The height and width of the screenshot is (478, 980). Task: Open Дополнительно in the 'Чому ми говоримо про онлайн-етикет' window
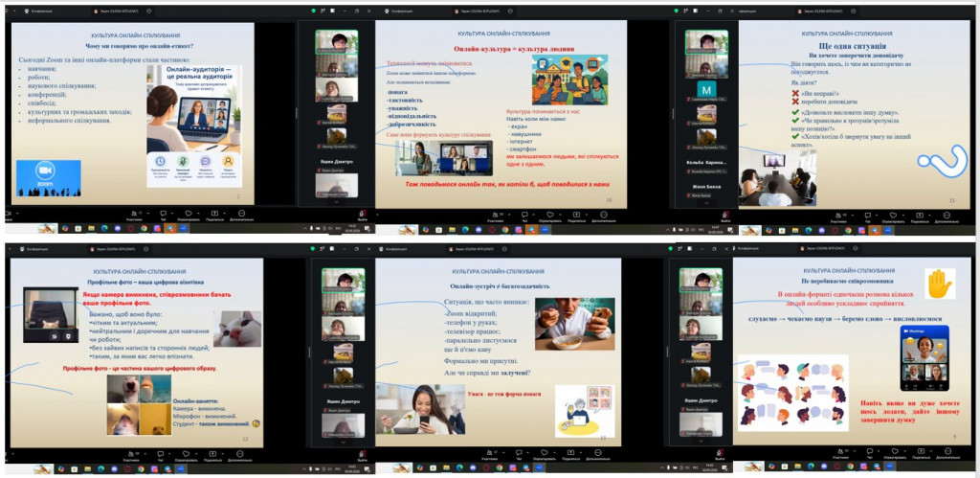coord(242,216)
